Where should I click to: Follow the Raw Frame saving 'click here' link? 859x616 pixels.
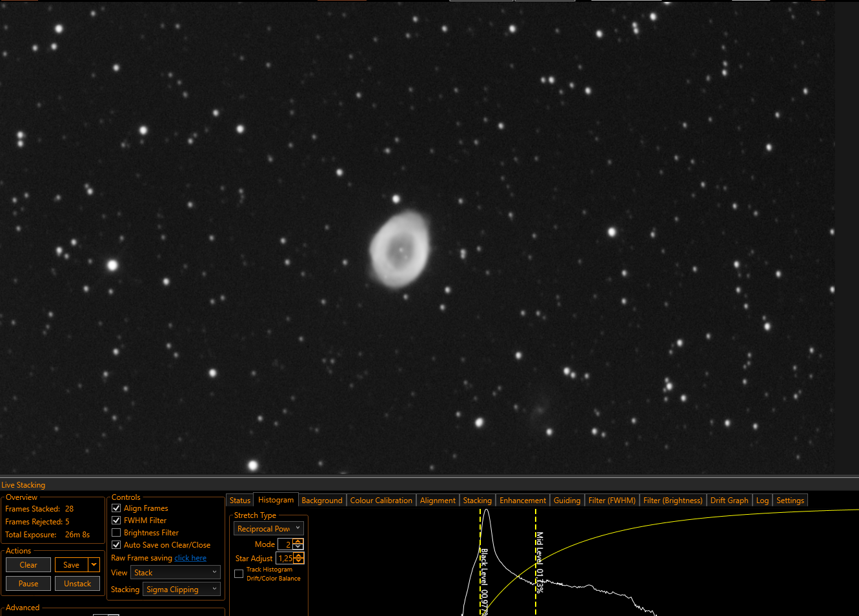190,558
